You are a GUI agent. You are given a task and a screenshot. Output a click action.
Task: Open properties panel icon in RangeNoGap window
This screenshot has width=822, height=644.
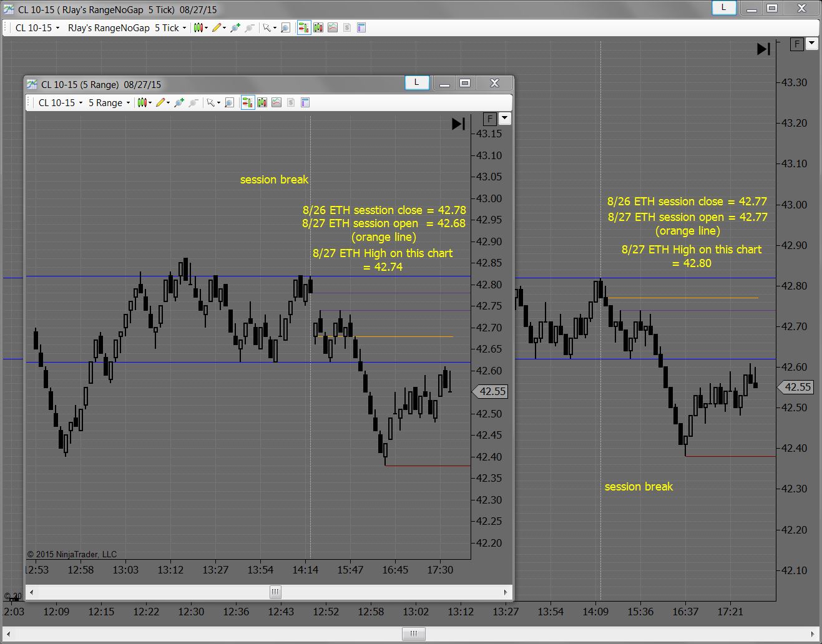tap(361, 27)
